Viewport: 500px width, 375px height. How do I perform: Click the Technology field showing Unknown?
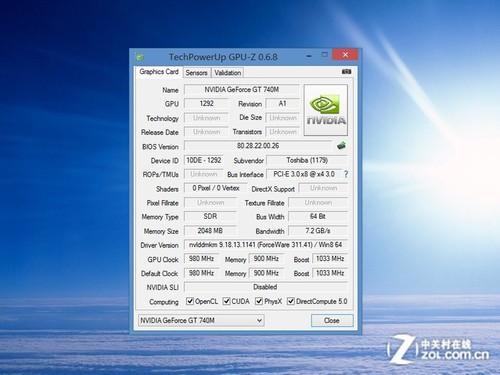[206, 118]
